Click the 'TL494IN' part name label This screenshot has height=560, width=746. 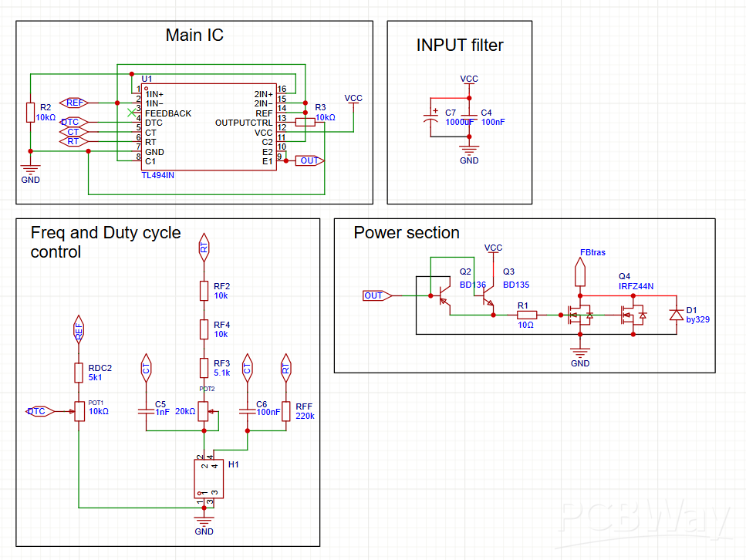(158, 175)
